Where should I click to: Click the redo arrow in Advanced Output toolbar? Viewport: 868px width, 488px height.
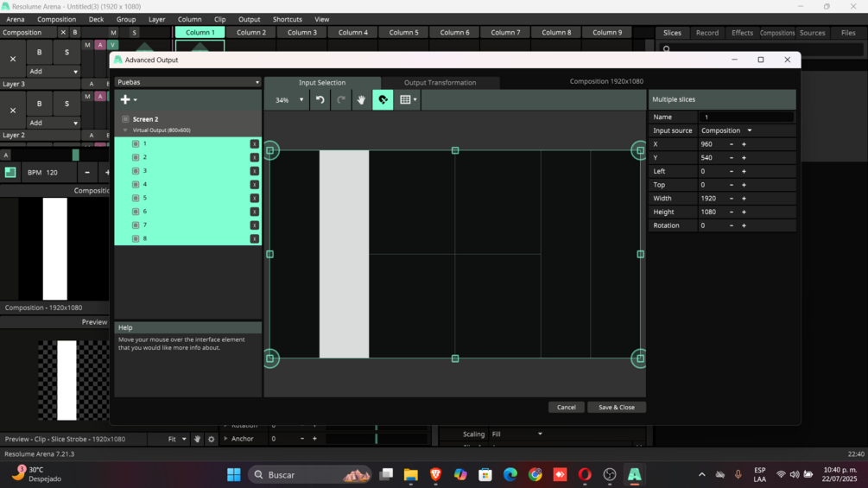[341, 99]
